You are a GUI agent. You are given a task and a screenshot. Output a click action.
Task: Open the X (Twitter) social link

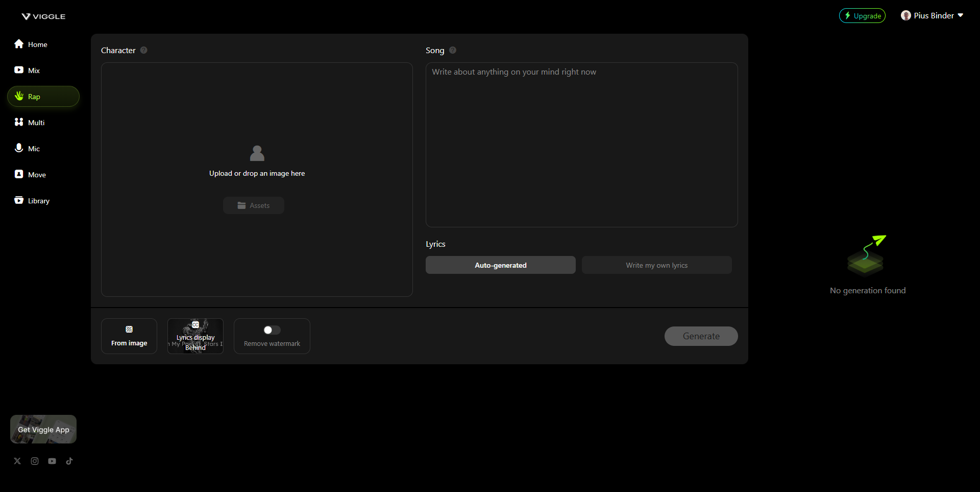pos(17,461)
